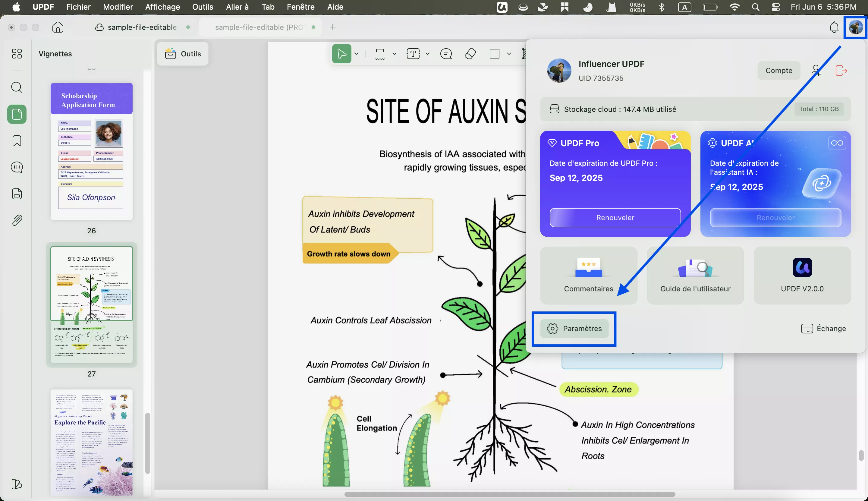Select the text typewriter tool
The height and width of the screenshot is (501, 868).
(380, 54)
